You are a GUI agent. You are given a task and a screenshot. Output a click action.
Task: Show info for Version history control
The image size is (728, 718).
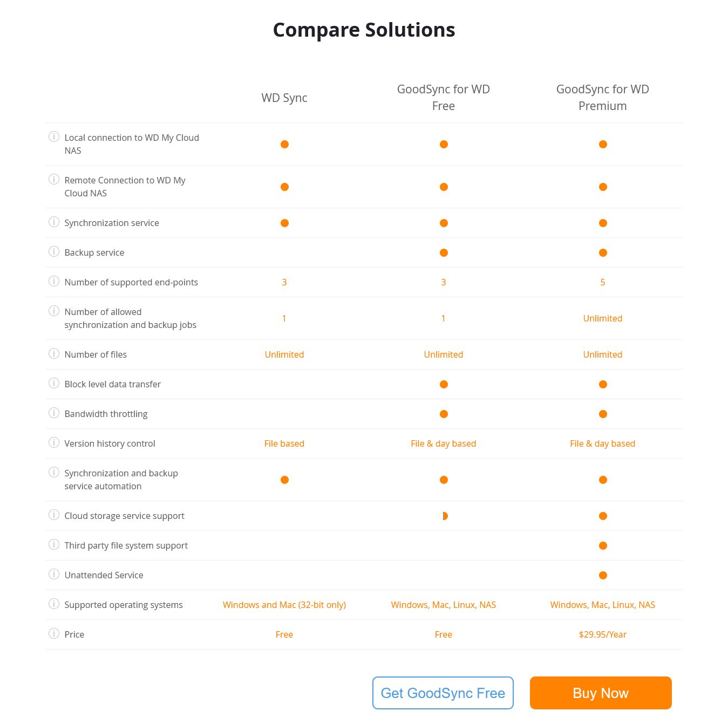(54, 442)
